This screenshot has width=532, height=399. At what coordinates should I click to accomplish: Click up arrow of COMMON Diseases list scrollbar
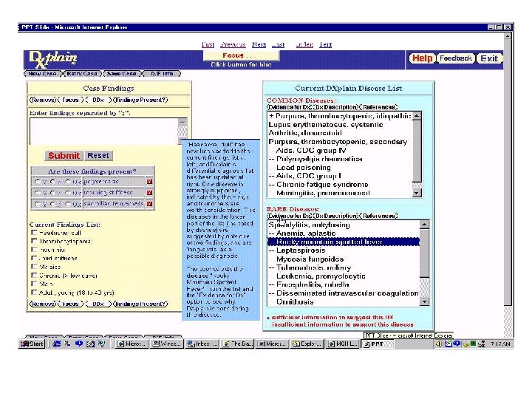click(417, 116)
